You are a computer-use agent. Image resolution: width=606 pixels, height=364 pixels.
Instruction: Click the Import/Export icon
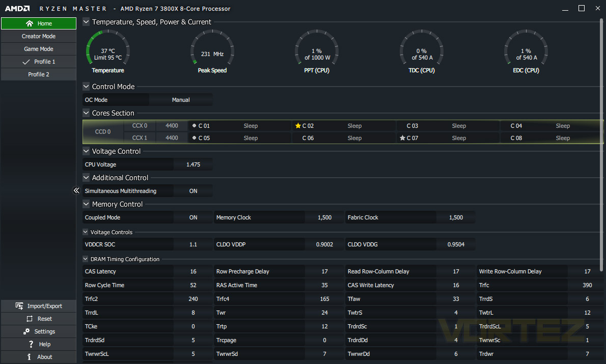19,306
